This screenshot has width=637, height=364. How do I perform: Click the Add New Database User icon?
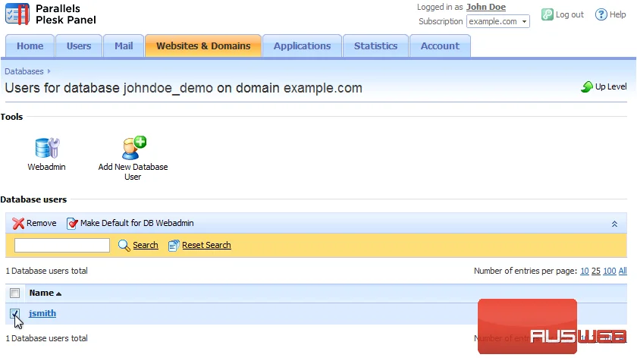point(134,148)
